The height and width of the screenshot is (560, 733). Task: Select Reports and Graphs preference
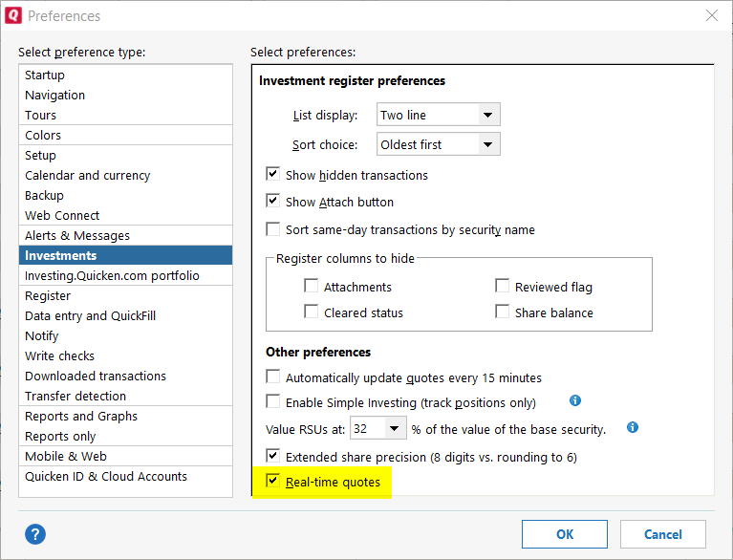click(x=125, y=417)
